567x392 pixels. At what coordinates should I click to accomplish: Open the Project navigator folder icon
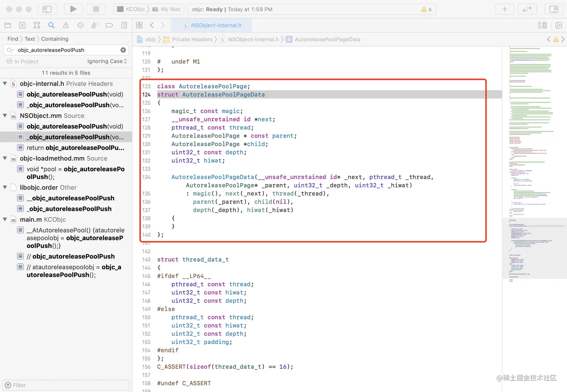pos(7,25)
